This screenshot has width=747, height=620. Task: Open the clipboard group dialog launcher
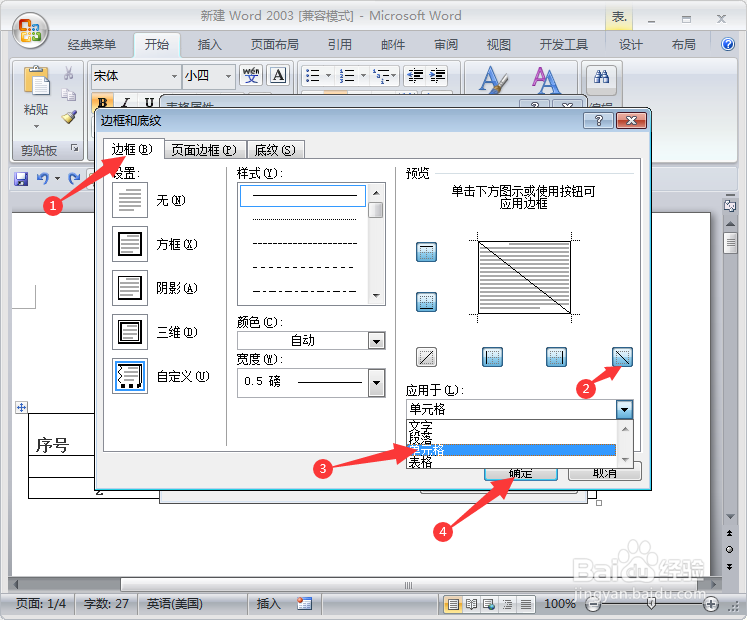point(74,148)
